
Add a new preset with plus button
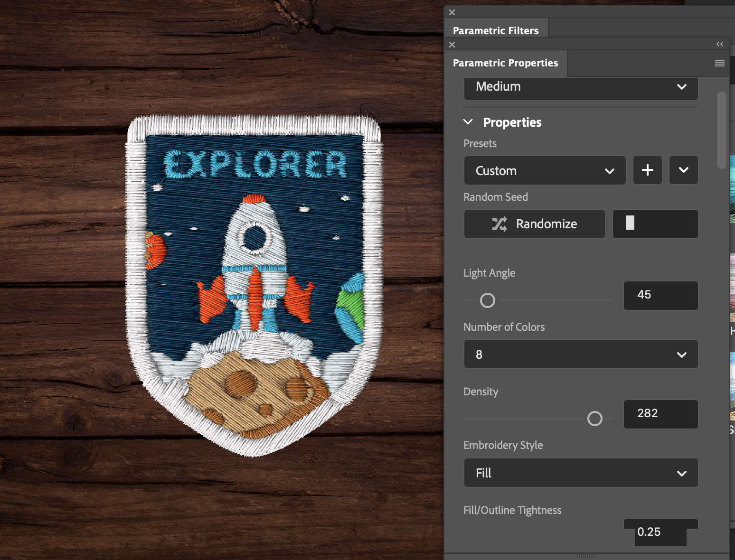[648, 170]
